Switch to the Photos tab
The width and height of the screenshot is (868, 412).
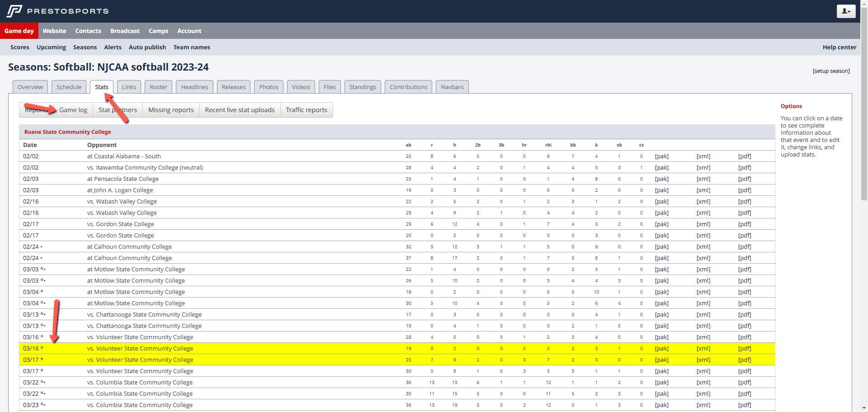(269, 87)
